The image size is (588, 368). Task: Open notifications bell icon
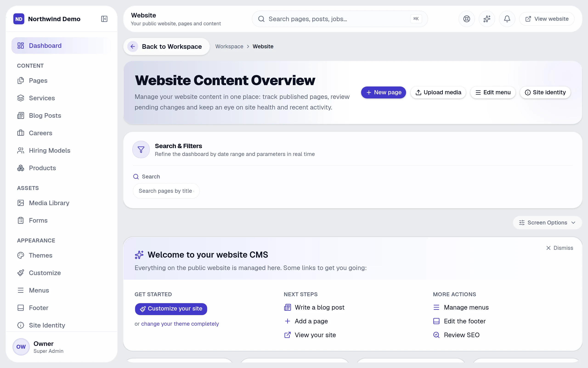(x=507, y=19)
